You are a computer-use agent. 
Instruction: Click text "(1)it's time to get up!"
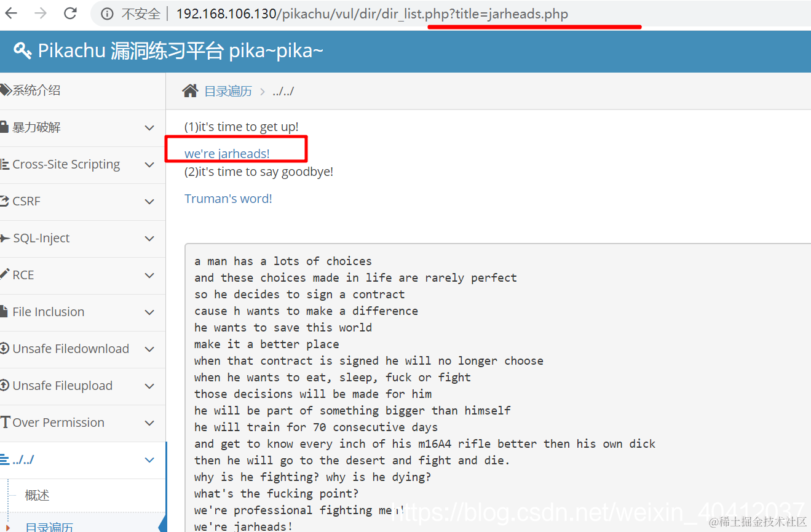point(242,127)
